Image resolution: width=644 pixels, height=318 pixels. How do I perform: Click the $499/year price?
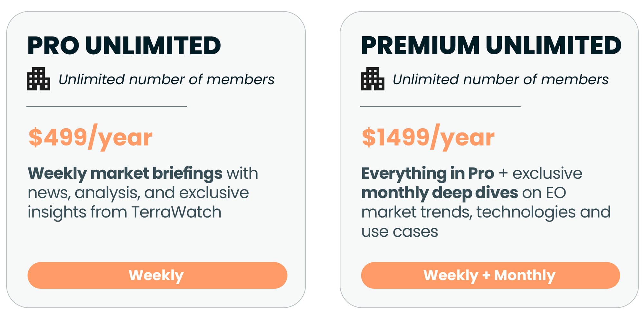(90, 137)
